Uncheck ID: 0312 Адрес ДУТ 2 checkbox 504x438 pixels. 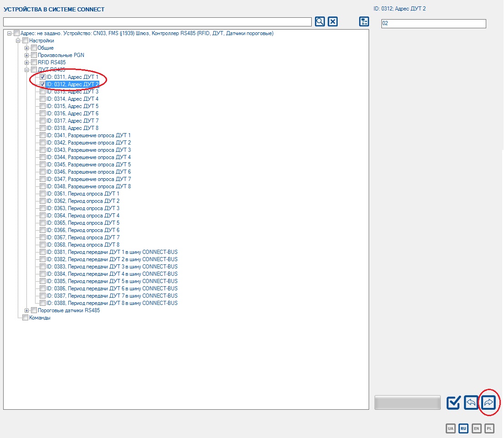coord(42,84)
